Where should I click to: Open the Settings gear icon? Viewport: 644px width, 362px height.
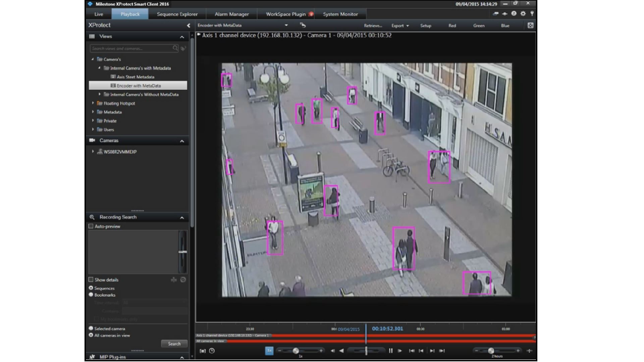click(523, 14)
